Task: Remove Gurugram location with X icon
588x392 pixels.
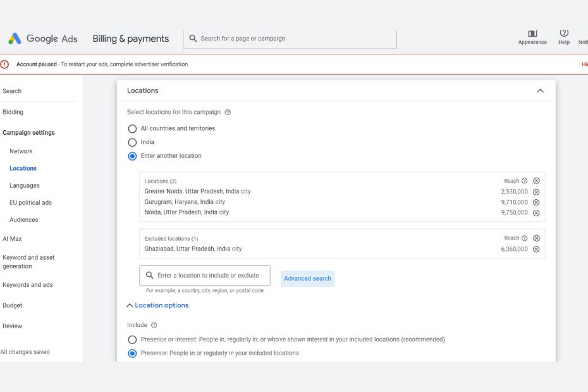Action: pos(536,202)
